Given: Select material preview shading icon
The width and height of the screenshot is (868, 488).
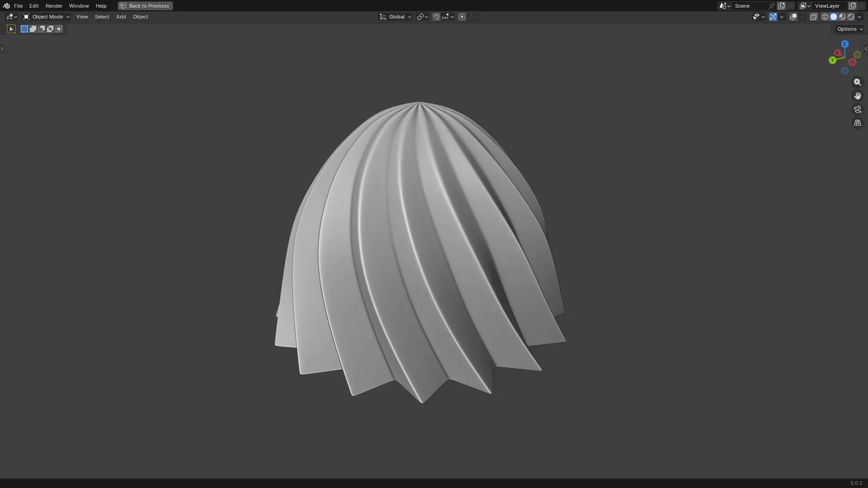Looking at the screenshot, I should (x=842, y=17).
